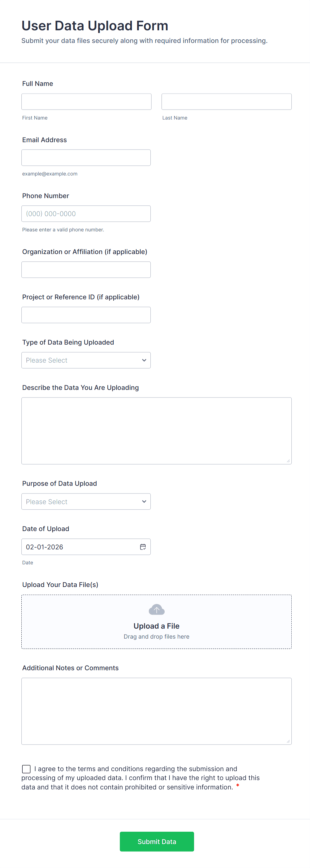Select the Email Address input box
The image size is (310, 868).
(86, 158)
